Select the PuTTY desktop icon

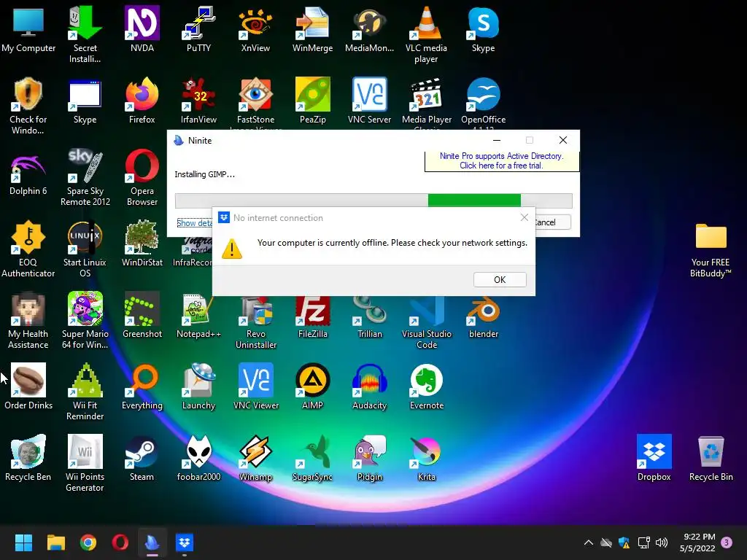198,28
